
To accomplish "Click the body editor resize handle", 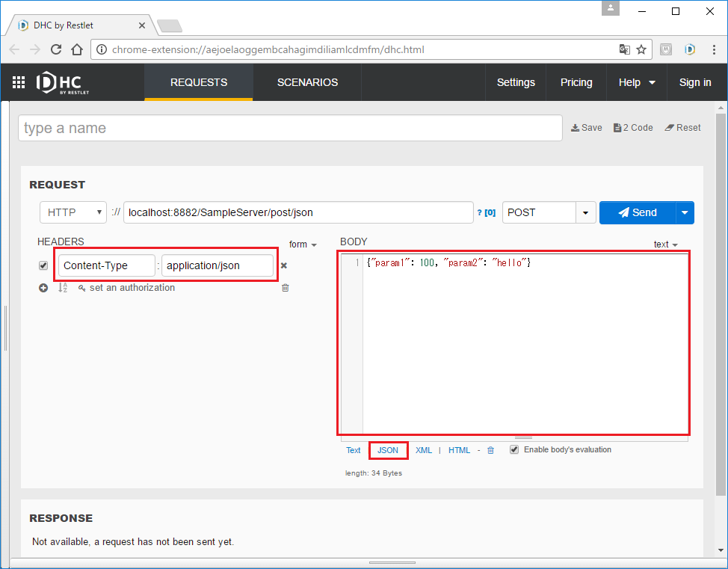I will (523, 437).
